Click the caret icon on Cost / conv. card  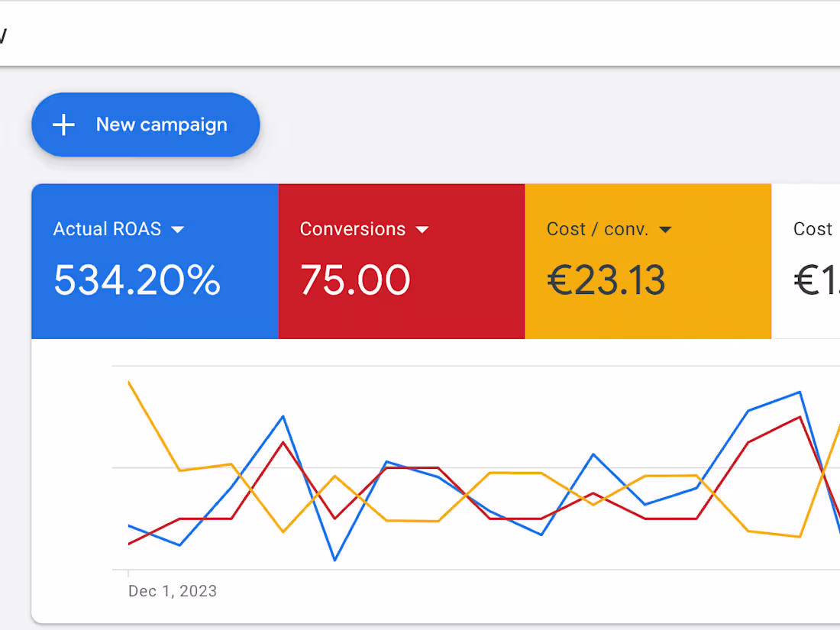(665, 228)
